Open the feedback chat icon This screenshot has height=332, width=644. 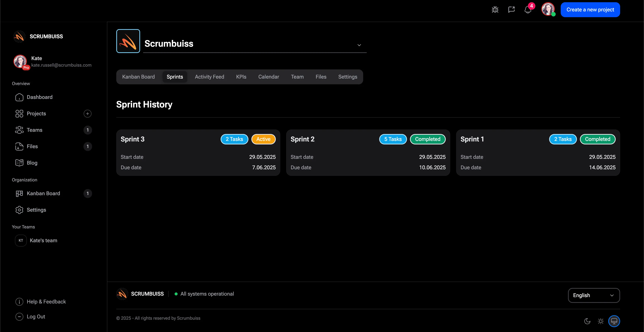[x=511, y=10]
